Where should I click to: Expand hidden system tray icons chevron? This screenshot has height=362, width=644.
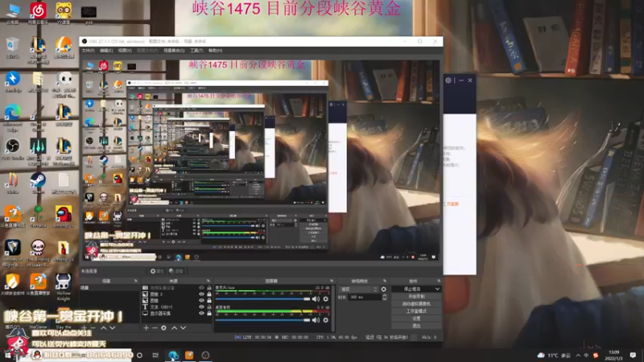click(578, 355)
